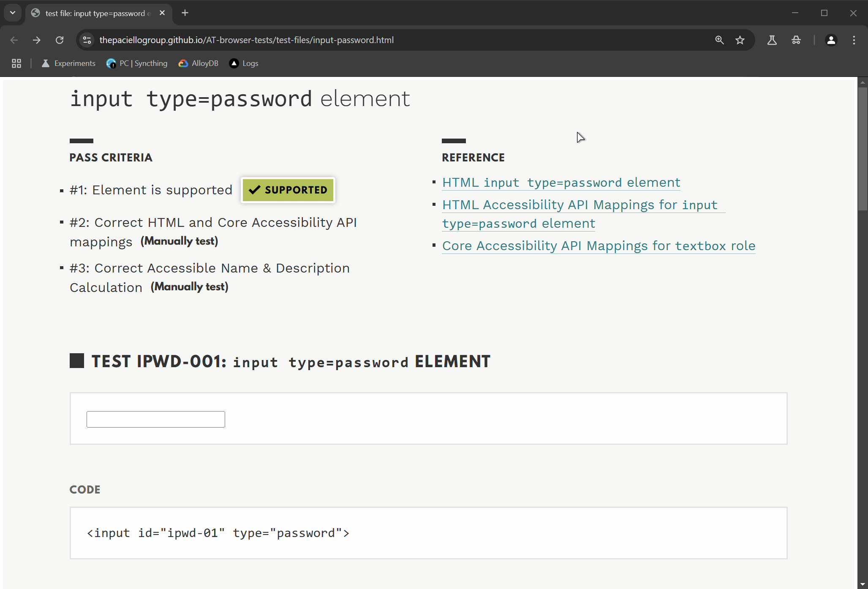The width and height of the screenshot is (868, 589).
Task: Open the Experiments bookmark
Action: tap(68, 63)
